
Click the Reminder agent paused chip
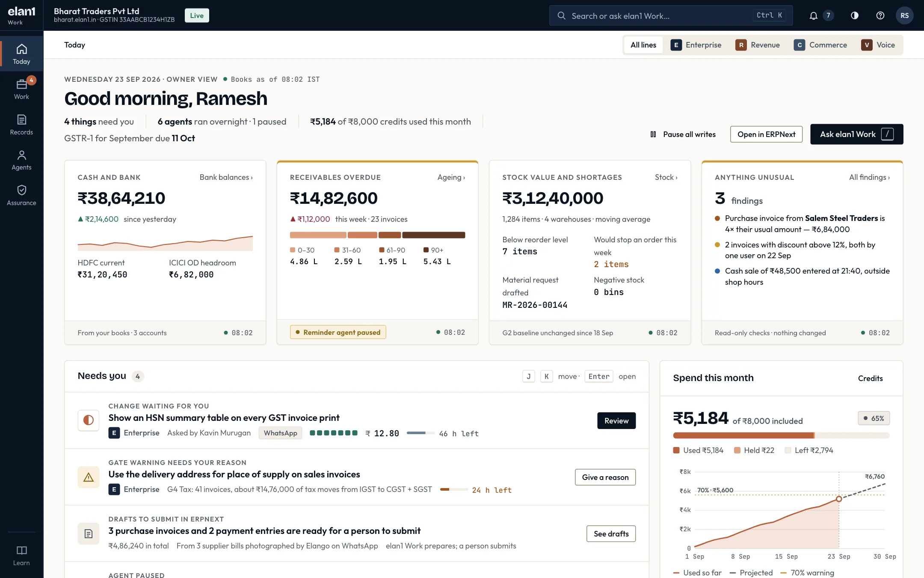click(338, 332)
